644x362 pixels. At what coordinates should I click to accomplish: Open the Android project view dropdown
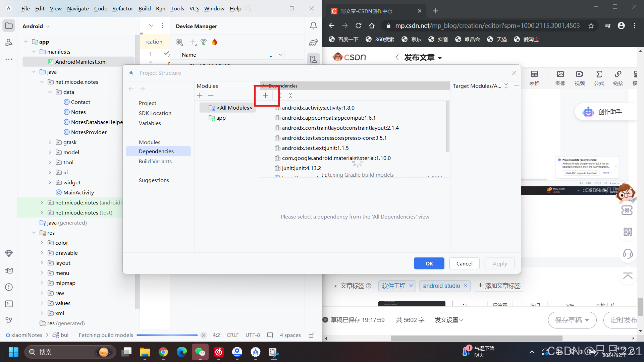click(36, 26)
